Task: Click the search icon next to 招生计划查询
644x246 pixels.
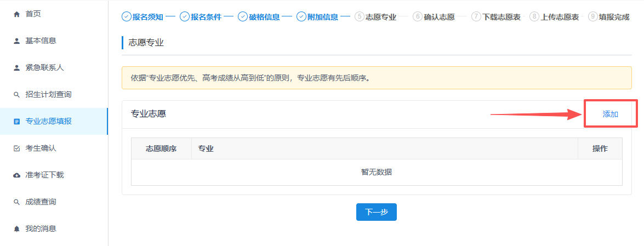Action: tap(16, 95)
